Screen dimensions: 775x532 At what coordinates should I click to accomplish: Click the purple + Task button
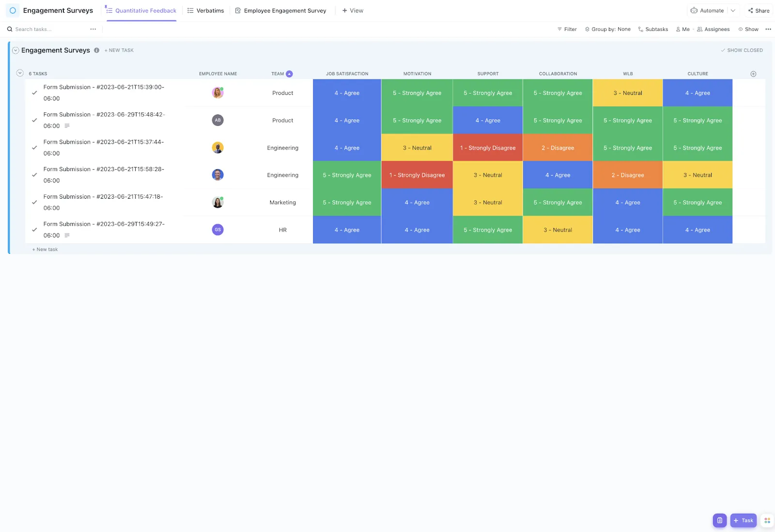pyautogui.click(x=744, y=520)
